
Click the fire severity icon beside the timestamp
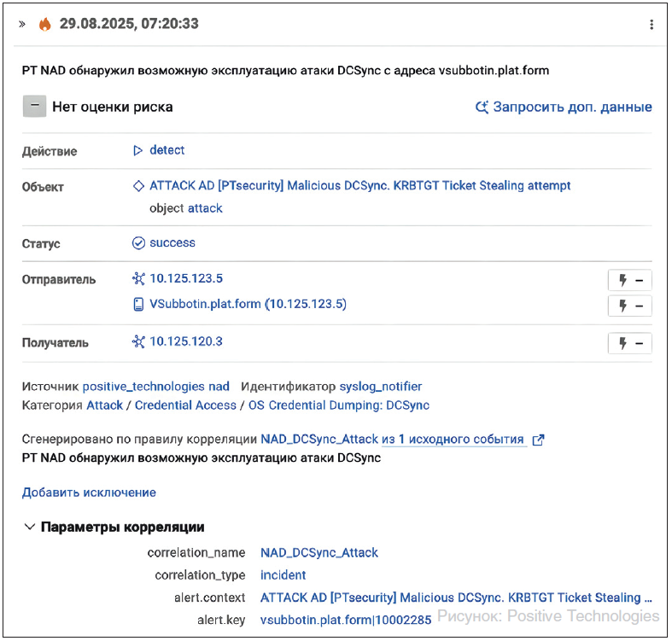(44, 25)
